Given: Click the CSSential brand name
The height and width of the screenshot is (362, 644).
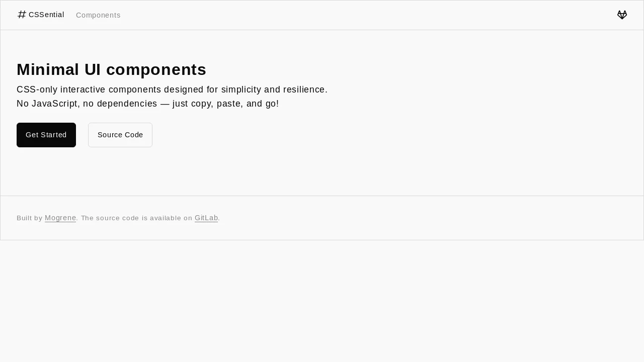Looking at the screenshot, I should 46,15.
